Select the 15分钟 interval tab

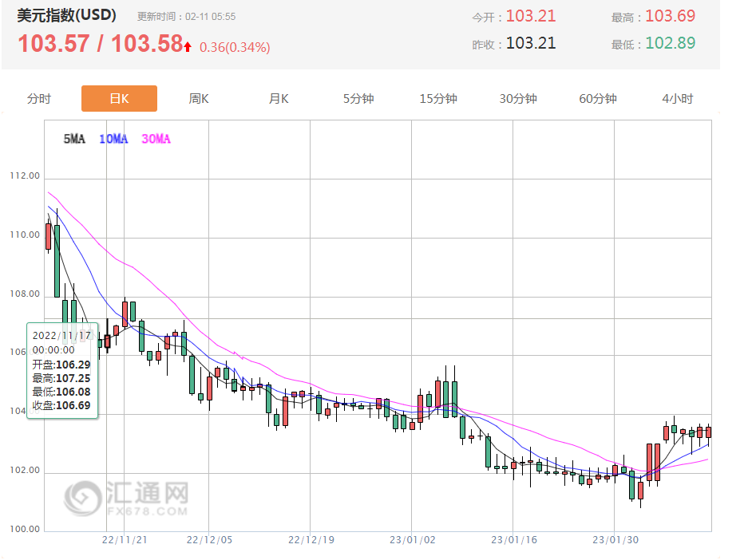point(438,99)
